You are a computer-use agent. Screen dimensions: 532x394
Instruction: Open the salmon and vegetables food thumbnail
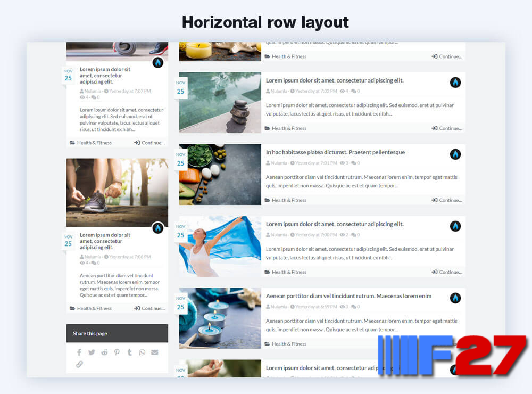[x=220, y=175]
